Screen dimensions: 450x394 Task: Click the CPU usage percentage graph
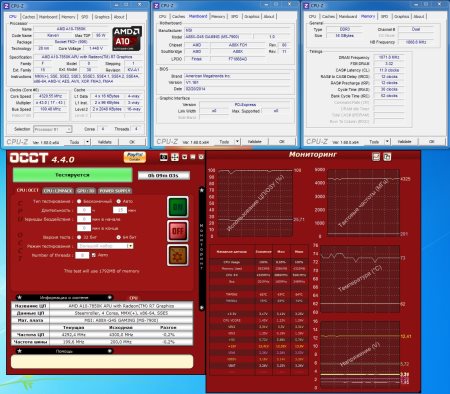[x=255, y=202]
